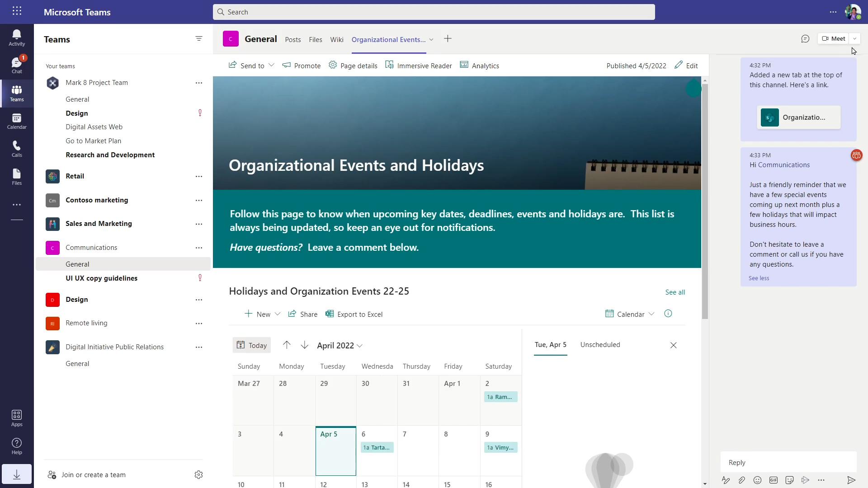The width and height of the screenshot is (868, 488).
Task: Share the events list
Action: coord(303,314)
